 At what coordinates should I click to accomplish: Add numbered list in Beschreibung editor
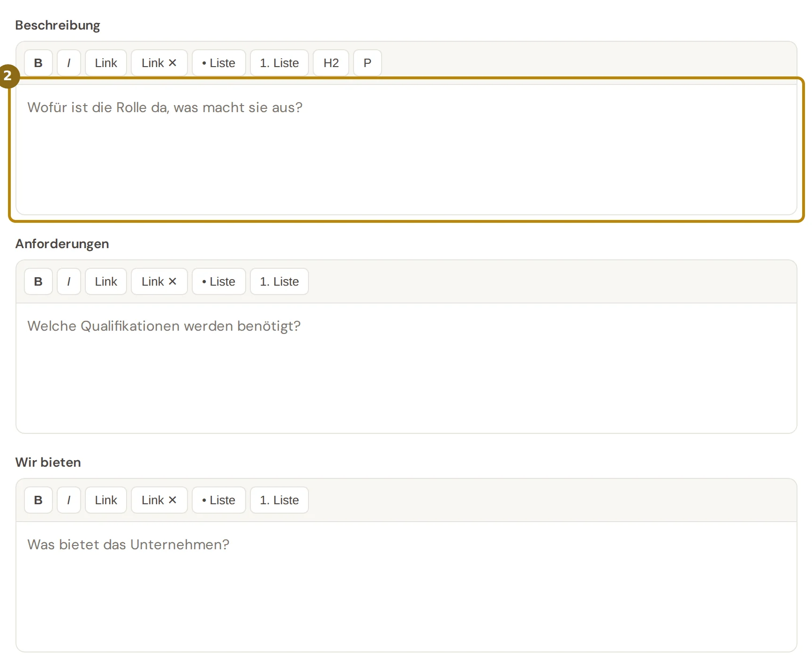279,63
